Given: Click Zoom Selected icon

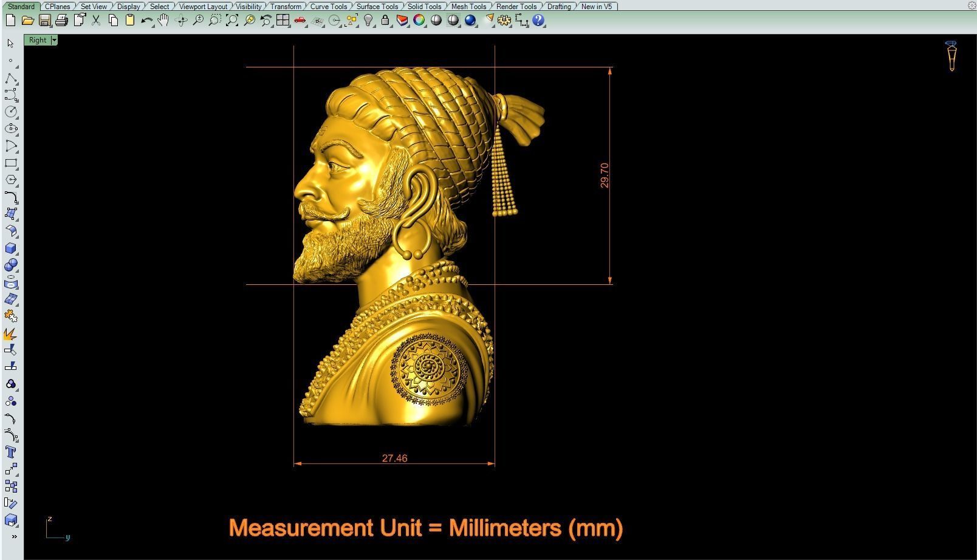Looking at the screenshot, I should (x=249, y=20).
